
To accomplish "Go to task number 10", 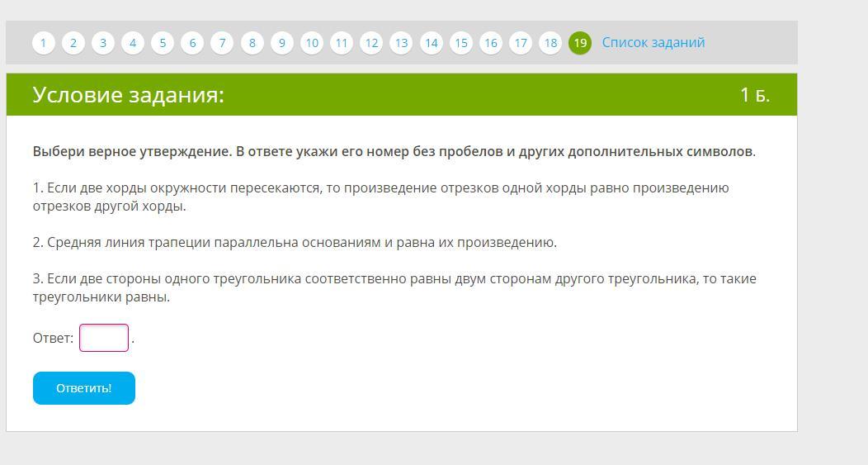I will pos(312,43).
